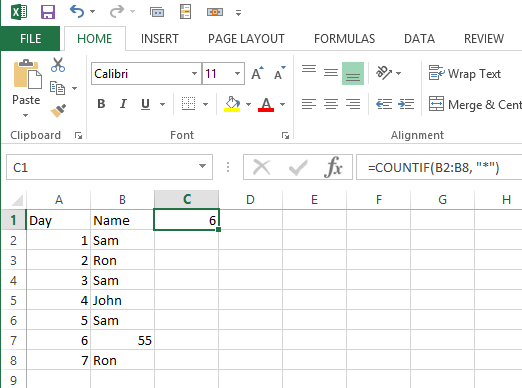
Task: Toggle Italic formatting
Action: pyautogui.click(x=123, y=104)
